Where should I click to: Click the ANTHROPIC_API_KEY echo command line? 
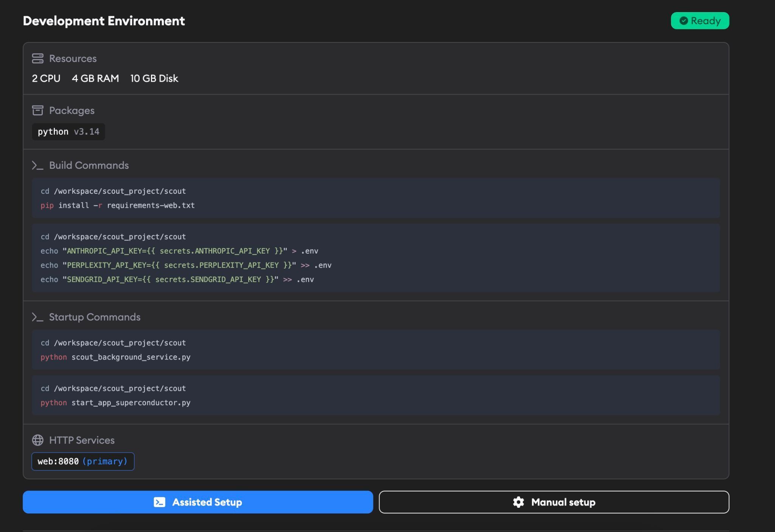[x=179, y=251]
